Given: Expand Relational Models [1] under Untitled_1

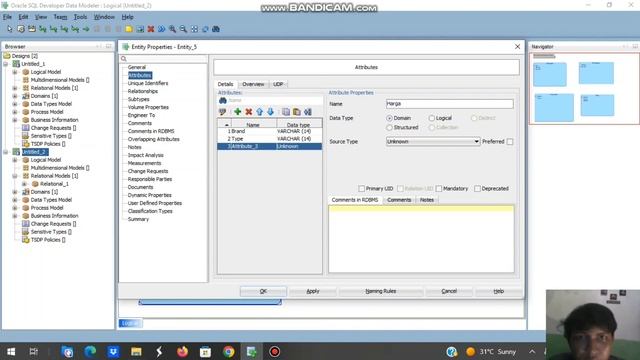Looking at the screenshot, I should point(15,88).
